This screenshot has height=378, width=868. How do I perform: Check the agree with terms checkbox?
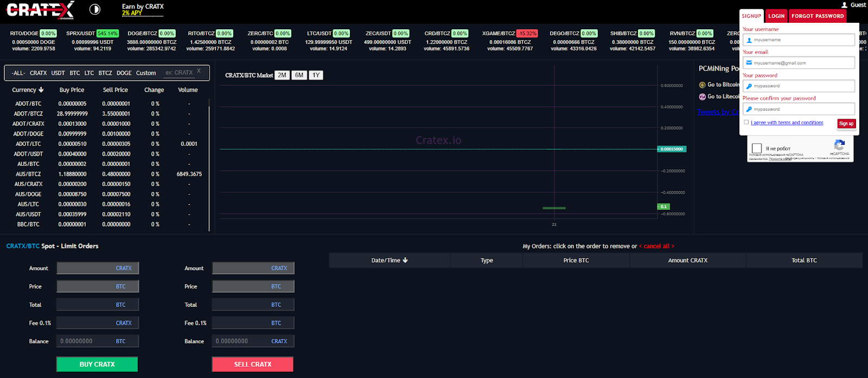click(746, 123)
